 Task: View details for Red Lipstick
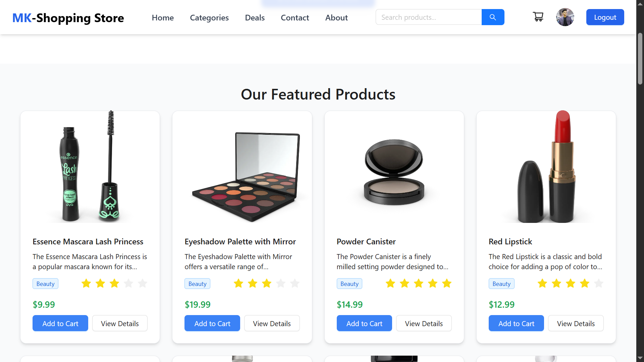click(x=576, y=323)
